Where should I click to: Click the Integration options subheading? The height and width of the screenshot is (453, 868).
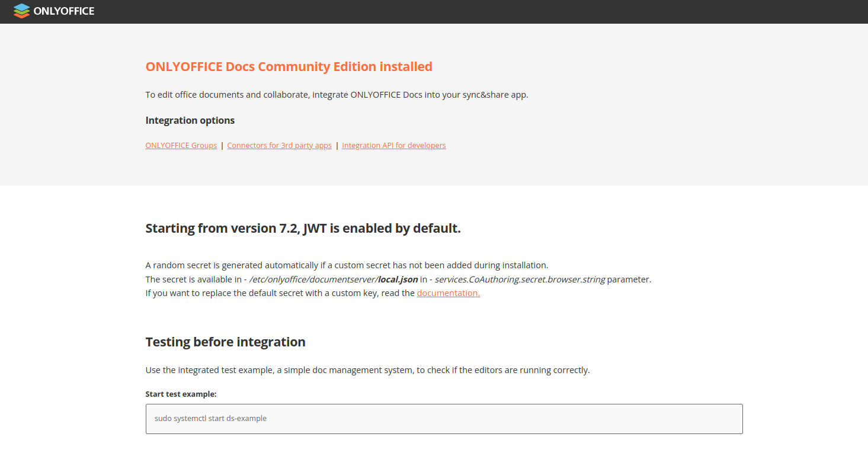[190, 120]
